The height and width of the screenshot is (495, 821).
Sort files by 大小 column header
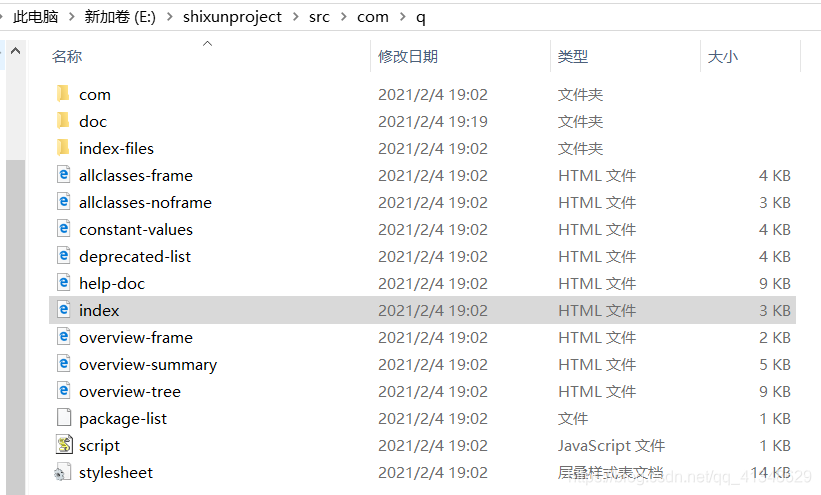tap(723, 56)
